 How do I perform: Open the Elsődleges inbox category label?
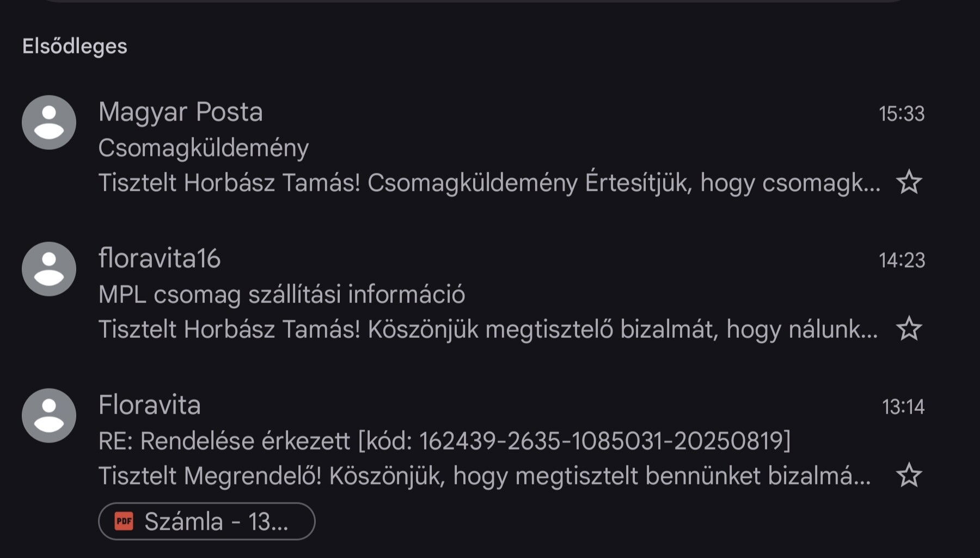[x=75, y=46]
